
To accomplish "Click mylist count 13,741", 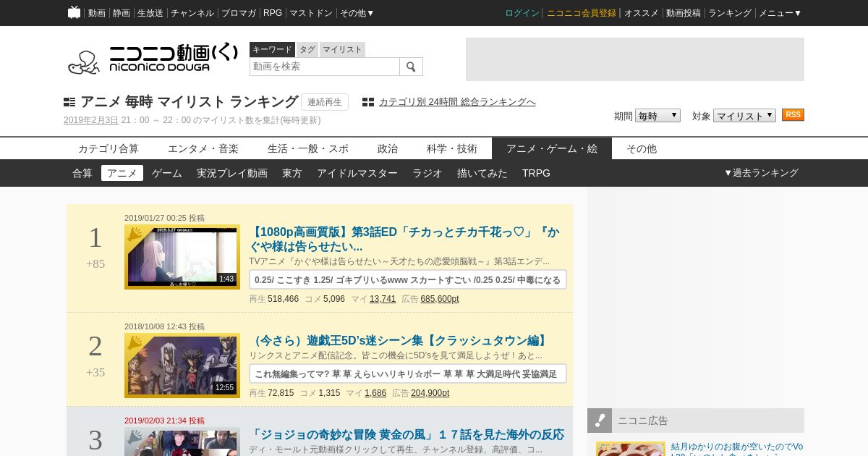I will click(383, 299).
